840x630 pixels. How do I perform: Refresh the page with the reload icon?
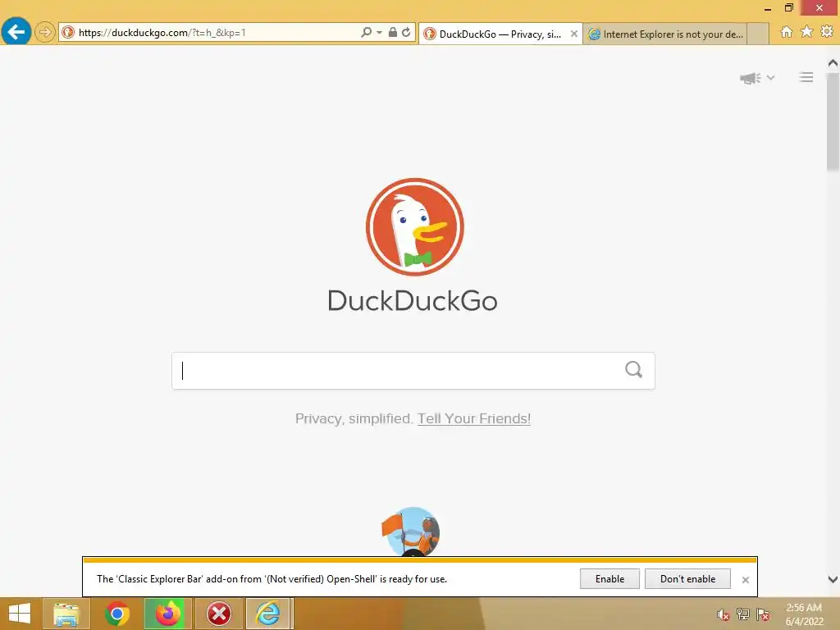(x=406, y=32)
